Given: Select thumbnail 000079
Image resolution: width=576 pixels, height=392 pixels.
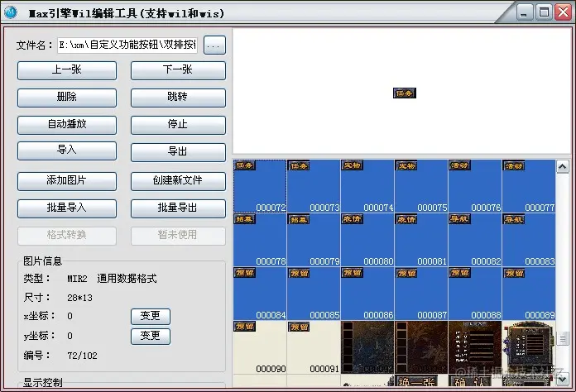Looking at the screenshot, I should [x=314, y=240].
